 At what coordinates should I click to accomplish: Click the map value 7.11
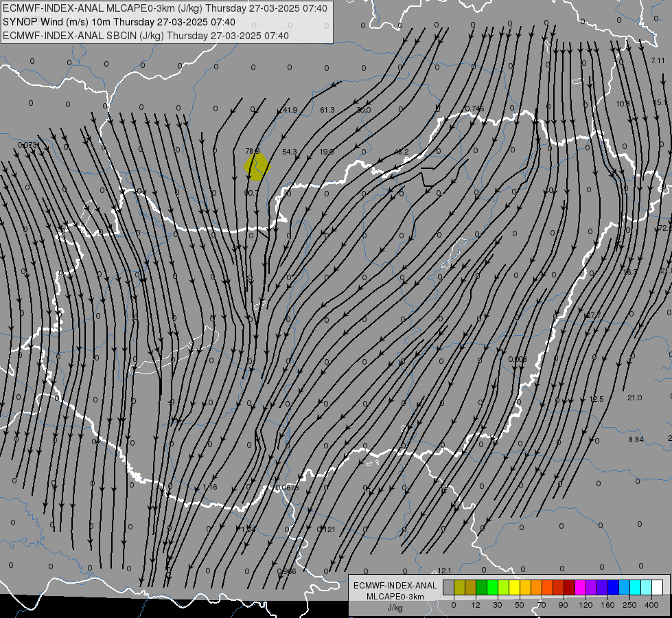pyautogui.click(x=658, y=60)
